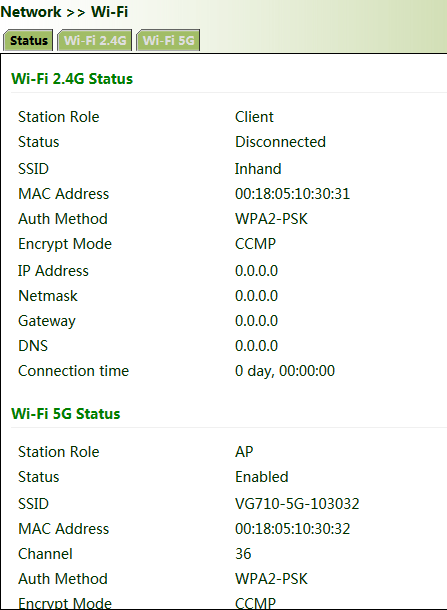Select the Inhand SSID value
The height and width of the screenshot is (610, 447).
click(x=258, y=169)
